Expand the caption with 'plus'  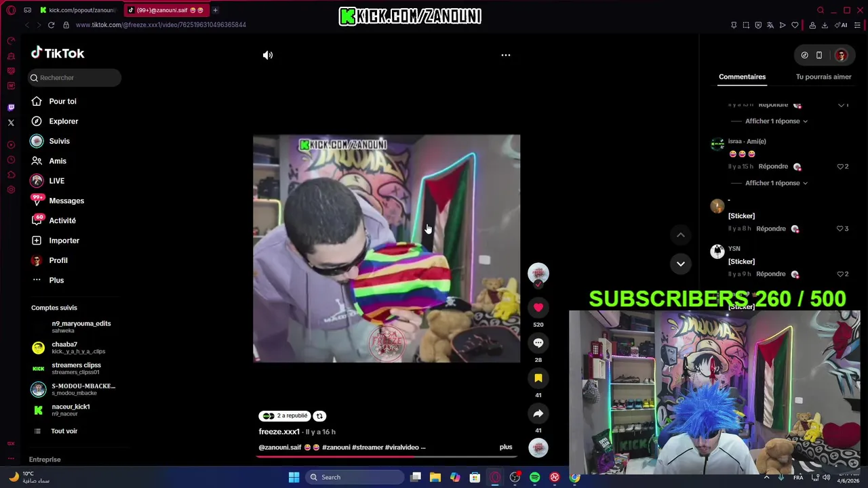pos(506,447)
